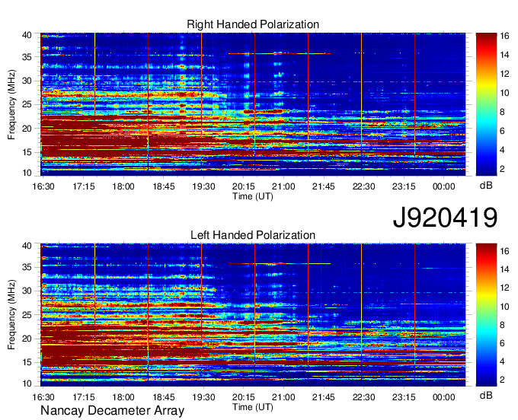518x420 pixels.
Task: Click the 16:30 tick under the Right Handed plot
Action: [x=43, y=186]
